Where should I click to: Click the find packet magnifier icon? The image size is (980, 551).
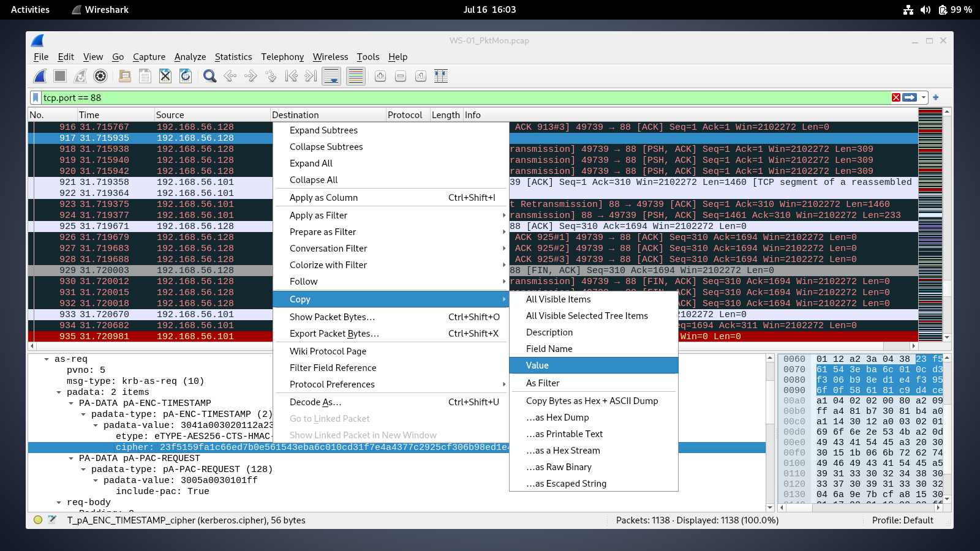point(209,76)
